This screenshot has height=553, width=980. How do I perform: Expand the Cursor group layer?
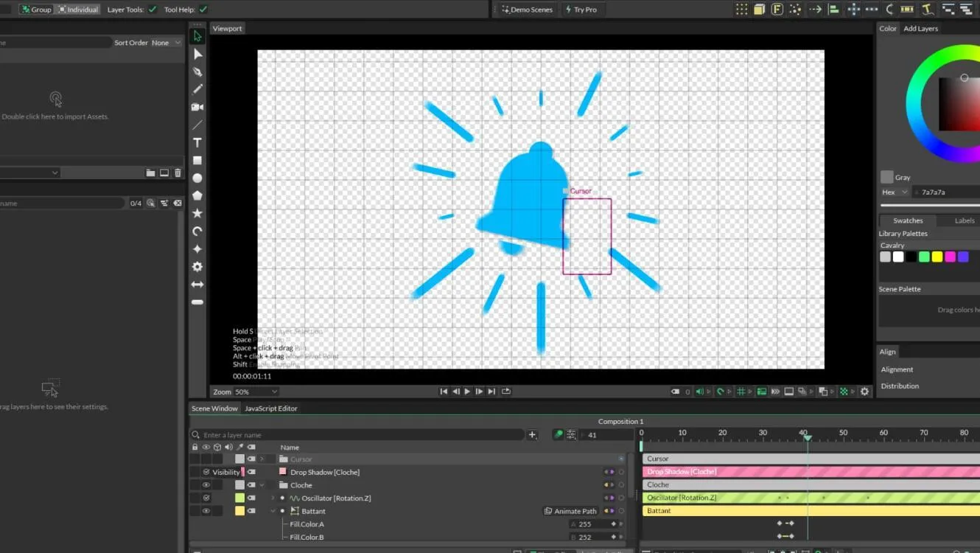[x=262, y=459]
